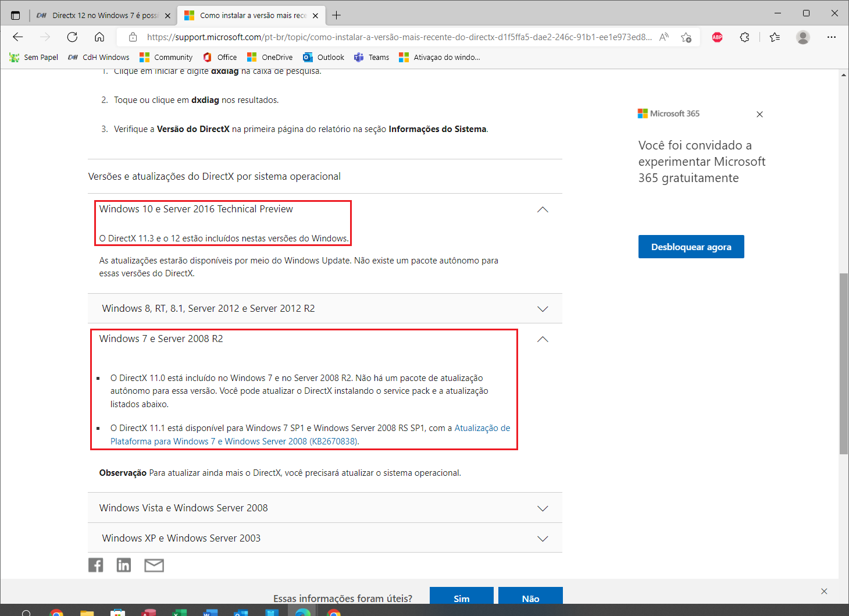This screenshot has height=616, width=849.
Task: Open the browser home page icon
Action: pos(99,37)
